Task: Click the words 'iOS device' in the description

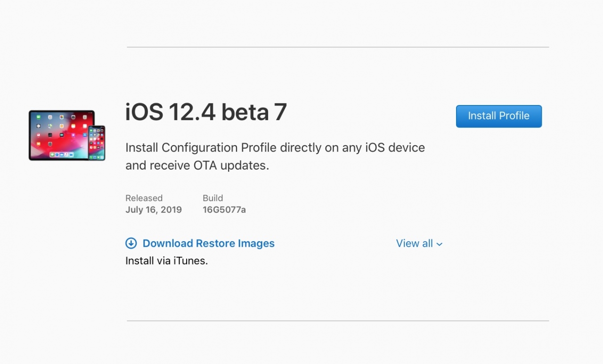Action: pyautogui.click(x=394, y=148)
